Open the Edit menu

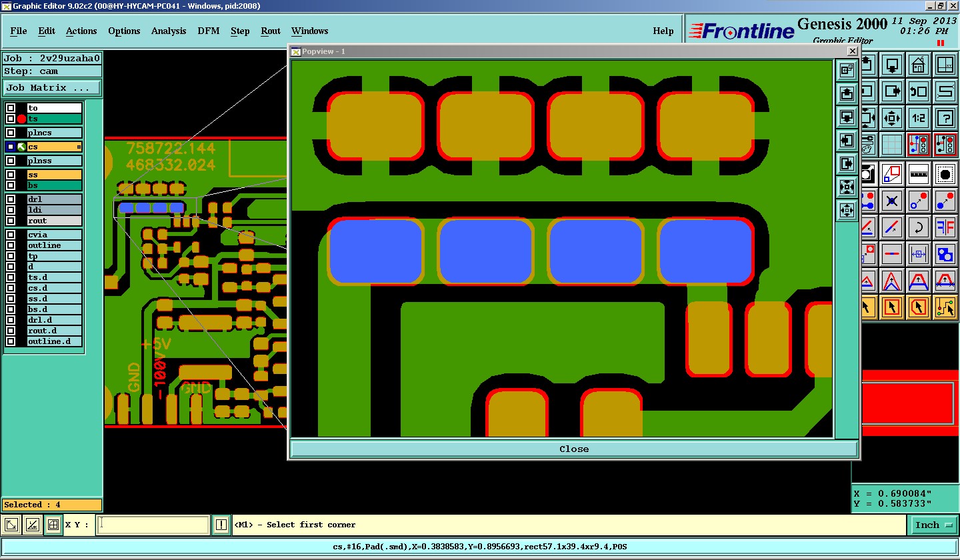coord(47,31)
